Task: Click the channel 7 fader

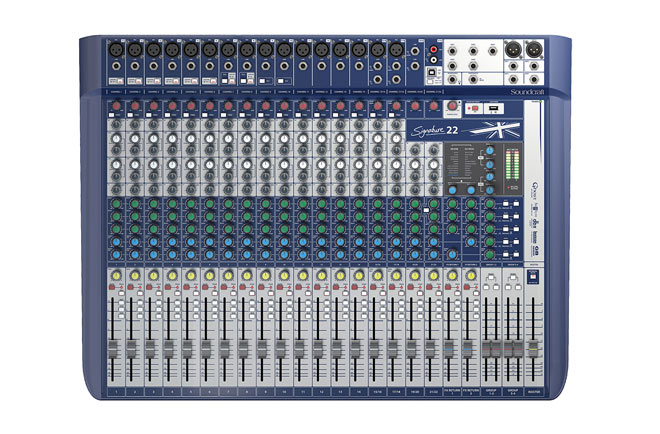Action: pyautogui.click(x=224, y=349)
